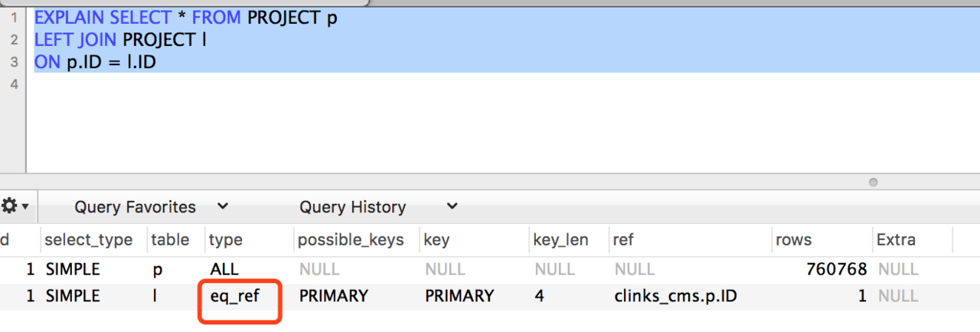Screen dimensions: 980x332
Task: Open the gear actions menu
Action: click(x=15, y=206)
